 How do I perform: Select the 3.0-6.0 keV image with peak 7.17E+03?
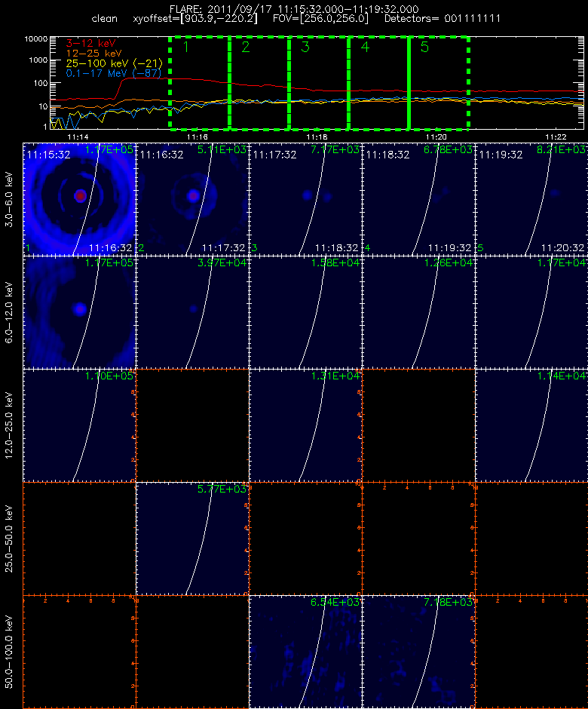pyautogui.click(x=305, y=199)
